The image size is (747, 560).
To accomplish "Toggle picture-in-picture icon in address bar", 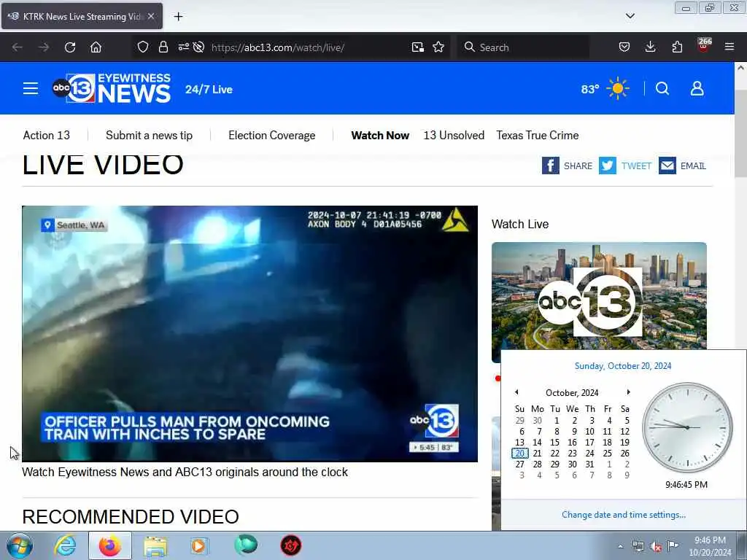I will [x=418, y=47].
